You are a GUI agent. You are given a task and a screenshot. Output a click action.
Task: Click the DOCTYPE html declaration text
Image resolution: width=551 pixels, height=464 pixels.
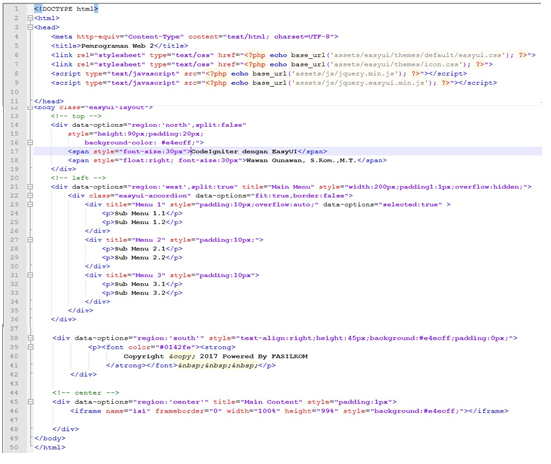66,9
